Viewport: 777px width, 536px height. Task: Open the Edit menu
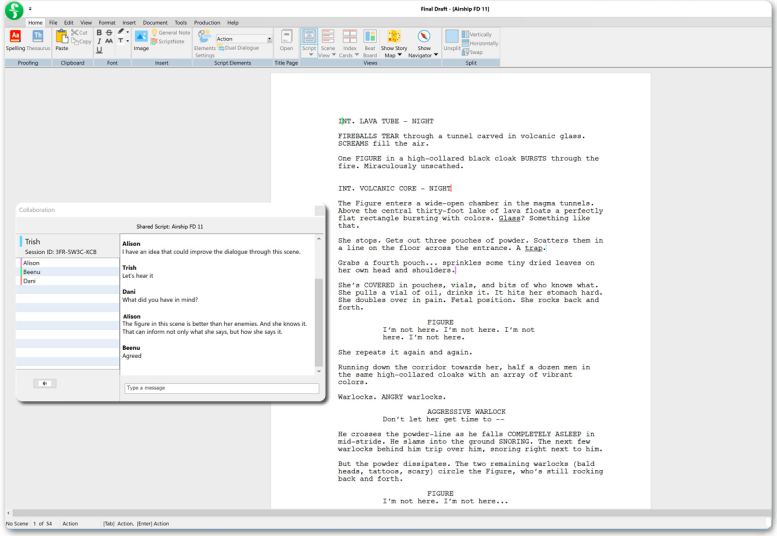[x=69, y=22]
